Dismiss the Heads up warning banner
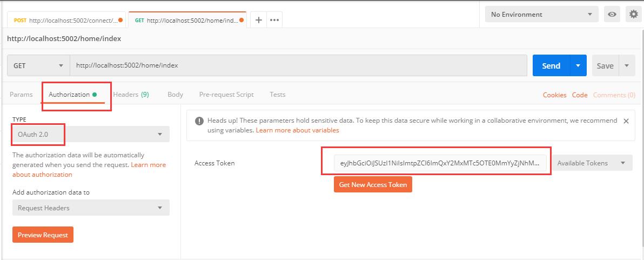 pyautogui.click(x=626, y=121)
